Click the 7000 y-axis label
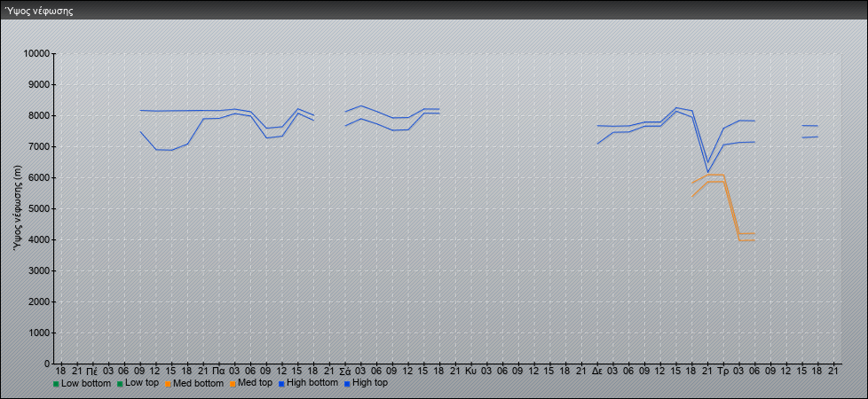The height and width of the screenshot is (399, 868). pyautogui.click(x=39, y=146)
